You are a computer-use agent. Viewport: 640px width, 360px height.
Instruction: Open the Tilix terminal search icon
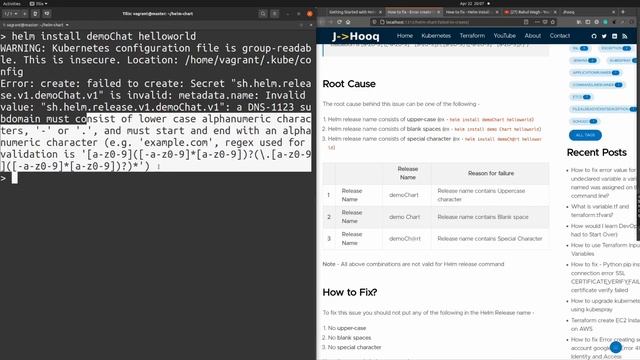click(263, 14)
